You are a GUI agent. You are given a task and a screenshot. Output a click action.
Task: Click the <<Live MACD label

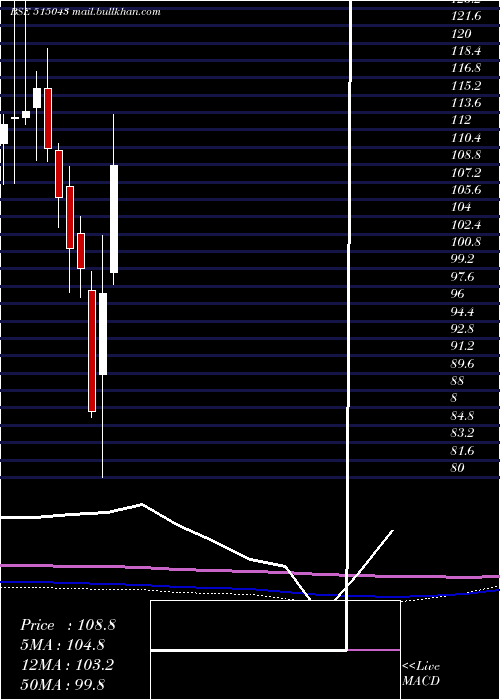click(x=421, y=674)
